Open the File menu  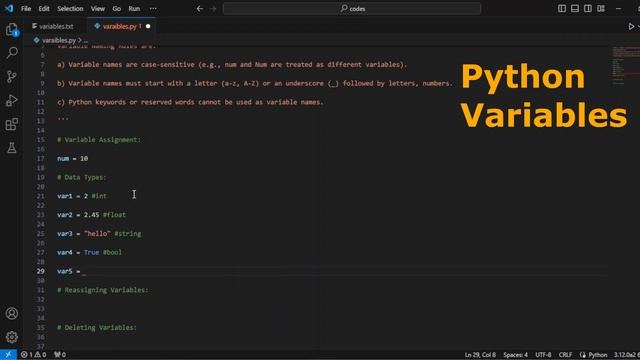point(26,9)
